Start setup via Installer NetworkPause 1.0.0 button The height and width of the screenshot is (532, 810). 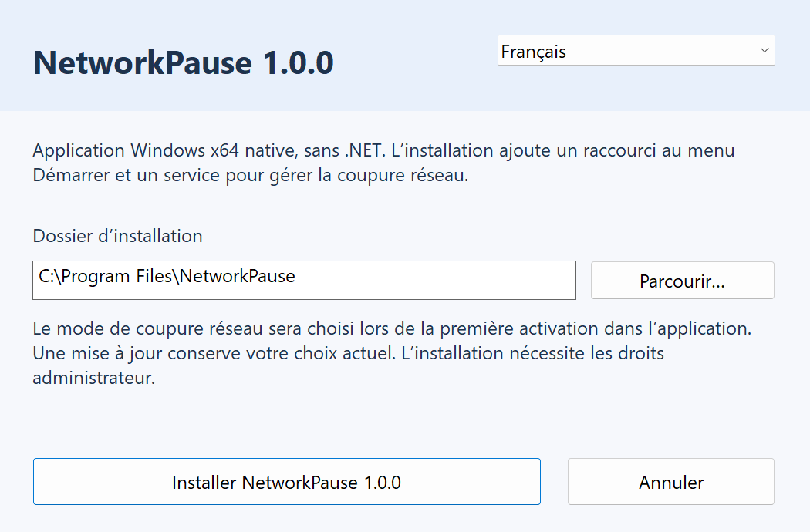[x=287, y=481]
